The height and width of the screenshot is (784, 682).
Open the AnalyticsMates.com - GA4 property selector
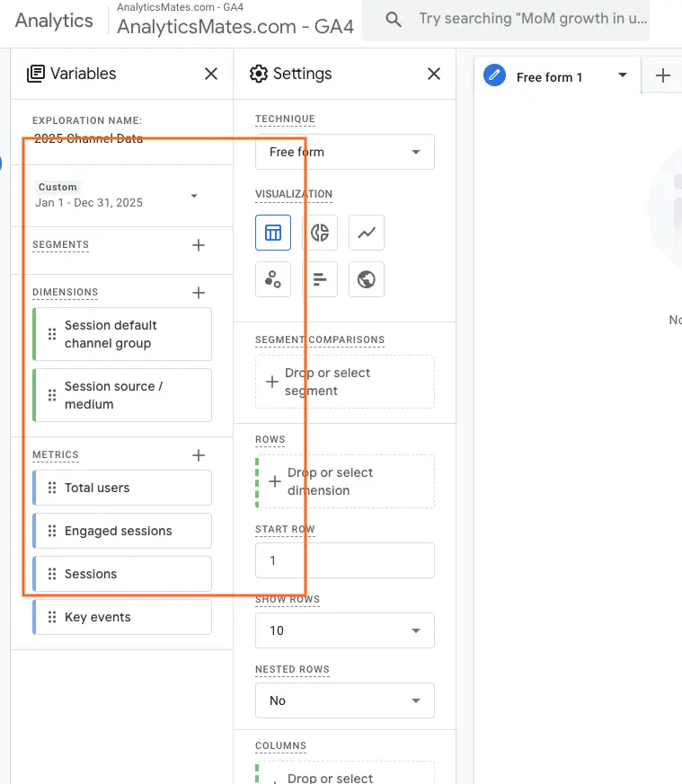pyautogui.click(x=235, y=21)
